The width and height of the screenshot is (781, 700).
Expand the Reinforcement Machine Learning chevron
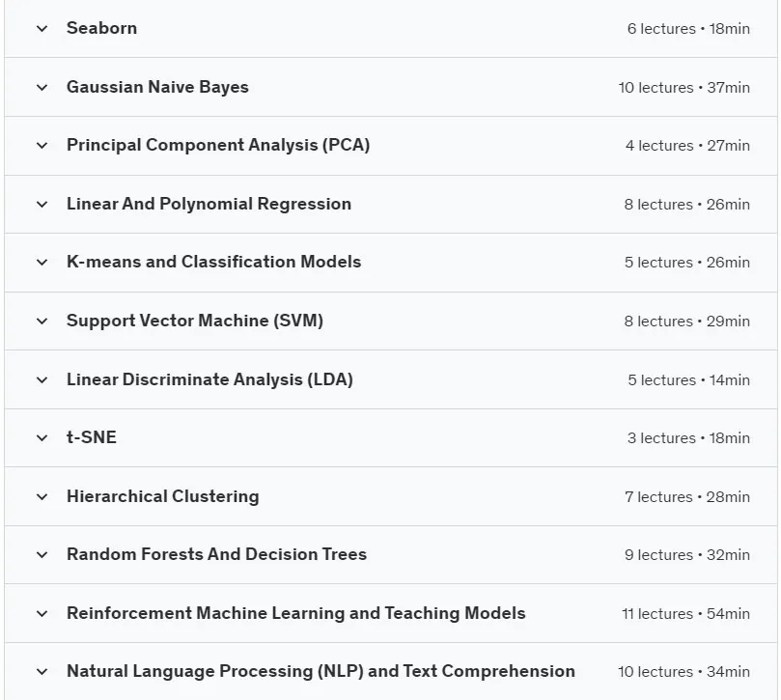[x=42, y=614]
